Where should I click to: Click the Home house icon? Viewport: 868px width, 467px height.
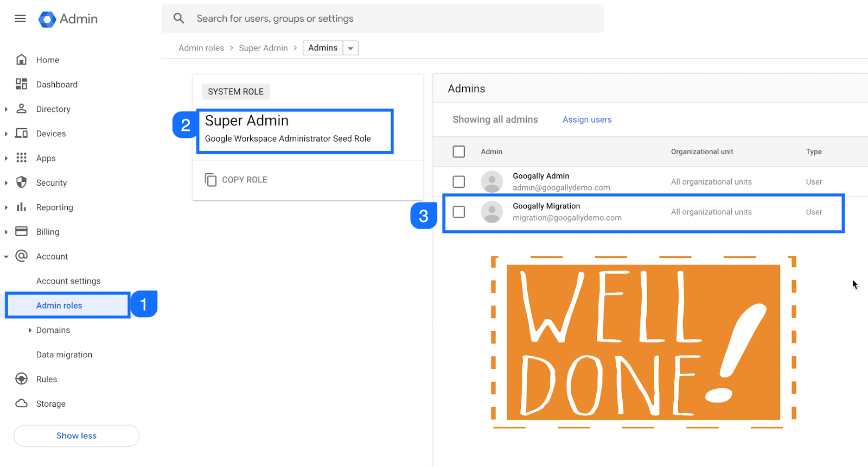(x=21, y=59)
